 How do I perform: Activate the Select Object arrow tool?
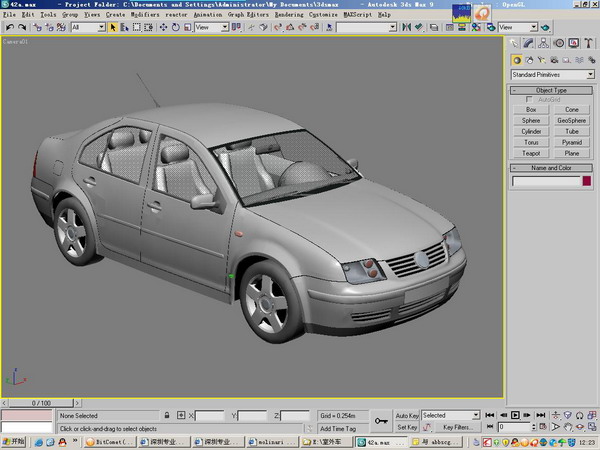113,27
